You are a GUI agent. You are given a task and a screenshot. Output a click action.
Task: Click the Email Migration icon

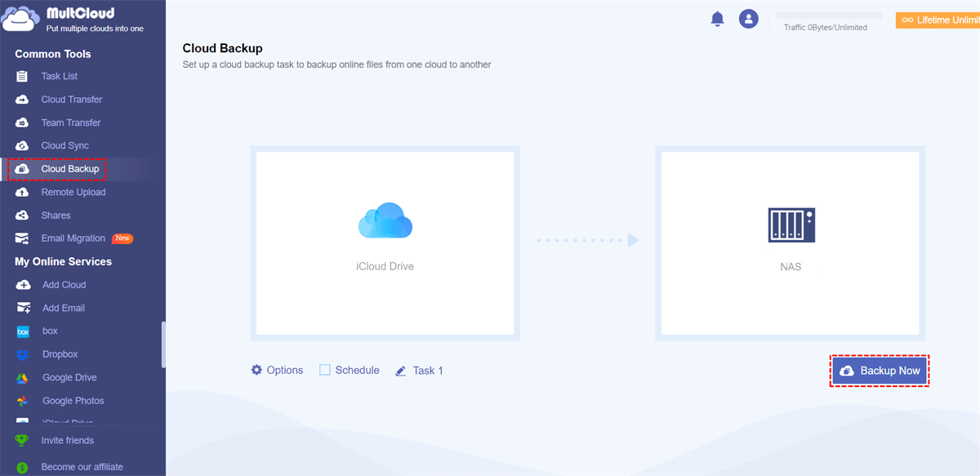(x=23, y=238)
